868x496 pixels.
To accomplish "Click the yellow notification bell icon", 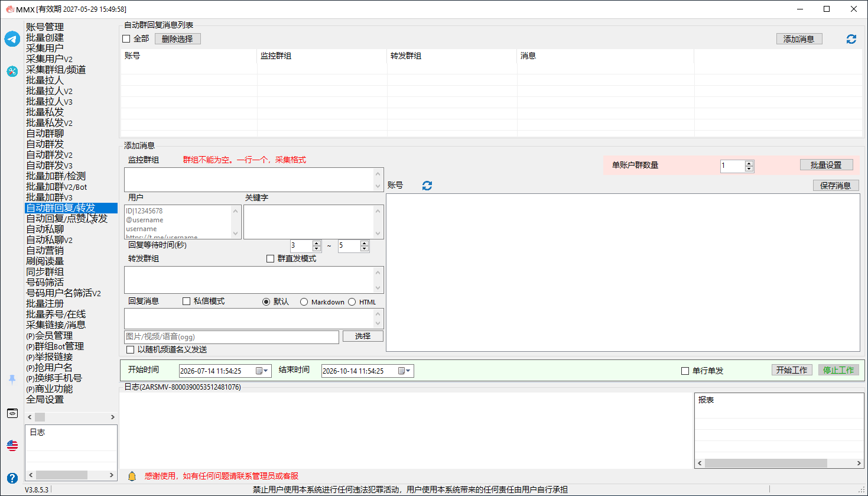I will 132,476.
